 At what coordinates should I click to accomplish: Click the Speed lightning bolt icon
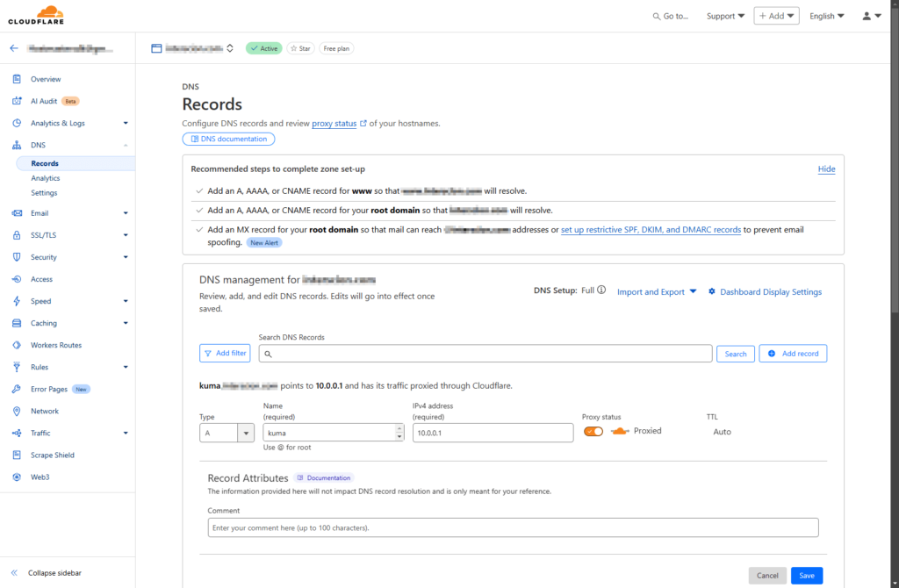point(17,301)
